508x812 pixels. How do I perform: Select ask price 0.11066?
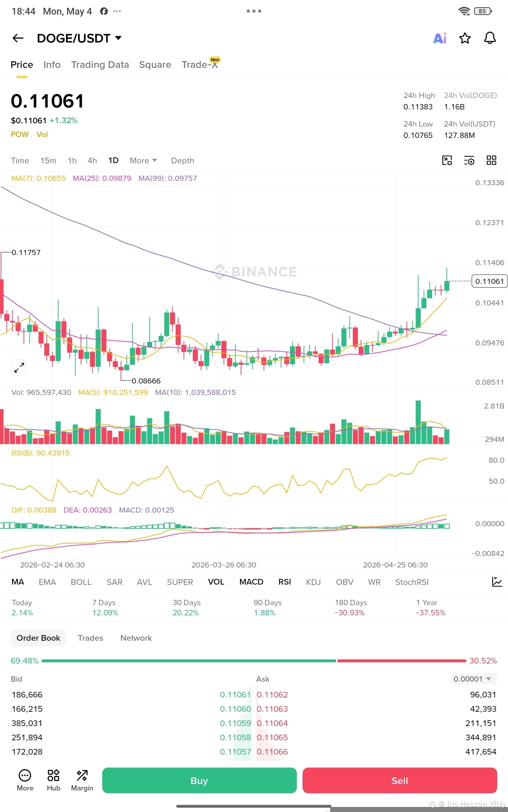click(x=272, y=752)
